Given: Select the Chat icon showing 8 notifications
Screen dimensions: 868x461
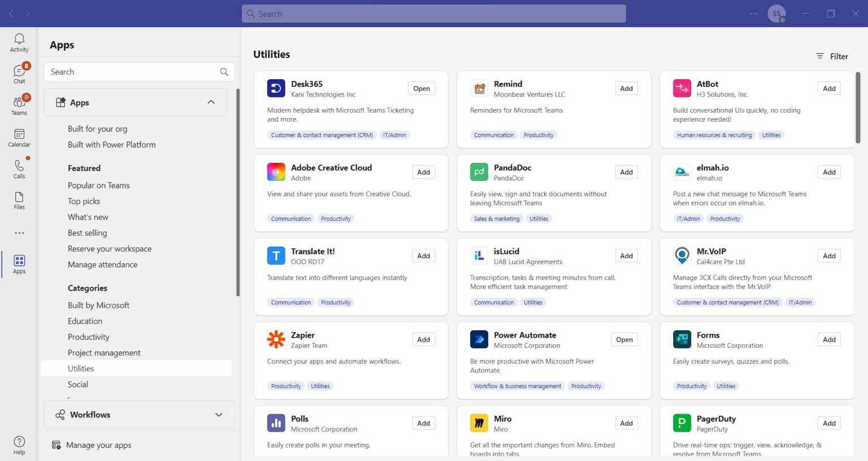Looking at the screenshot, I should click(19, 72).
